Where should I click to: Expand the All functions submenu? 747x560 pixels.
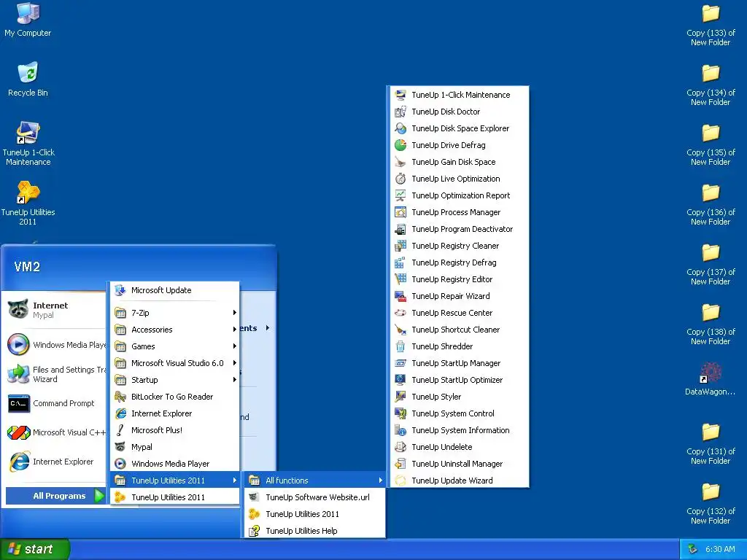tap(315, 481)
